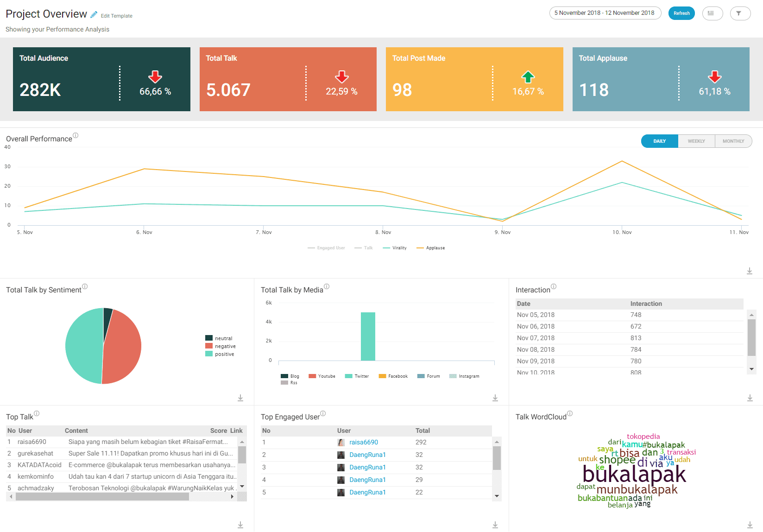The image size is (763, 532).
Task: Open the filter funnel button
Action: 740,13
